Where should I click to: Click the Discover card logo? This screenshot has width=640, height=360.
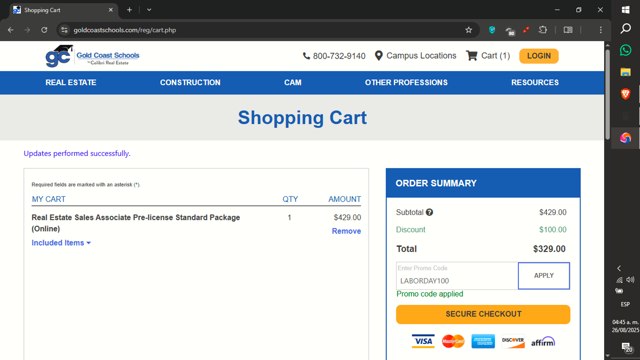(x=513, y=341)
